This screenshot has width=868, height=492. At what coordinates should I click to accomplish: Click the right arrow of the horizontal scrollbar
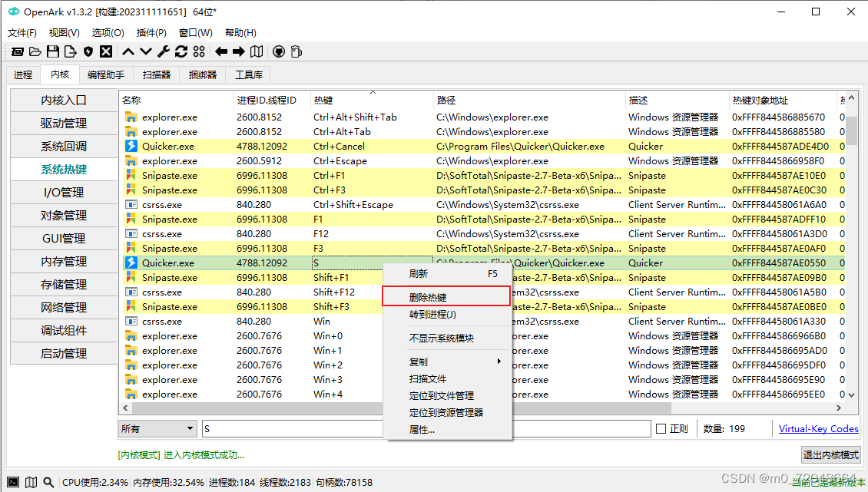click(x=840, y=408)
